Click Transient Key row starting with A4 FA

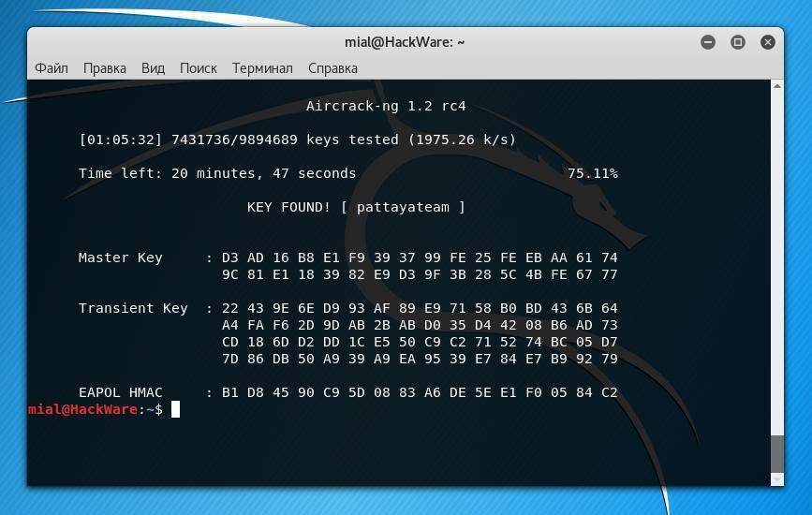click(x=420, y=325)
